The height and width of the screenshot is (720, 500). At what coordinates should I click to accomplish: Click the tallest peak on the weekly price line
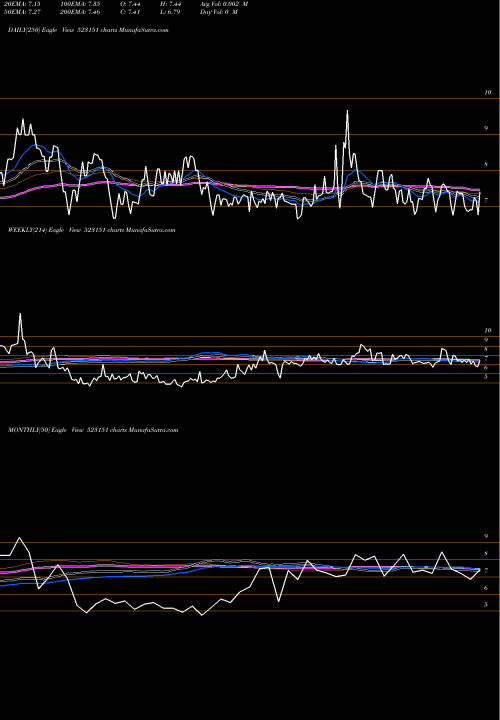pyautogui.click(x=20, y=315)
